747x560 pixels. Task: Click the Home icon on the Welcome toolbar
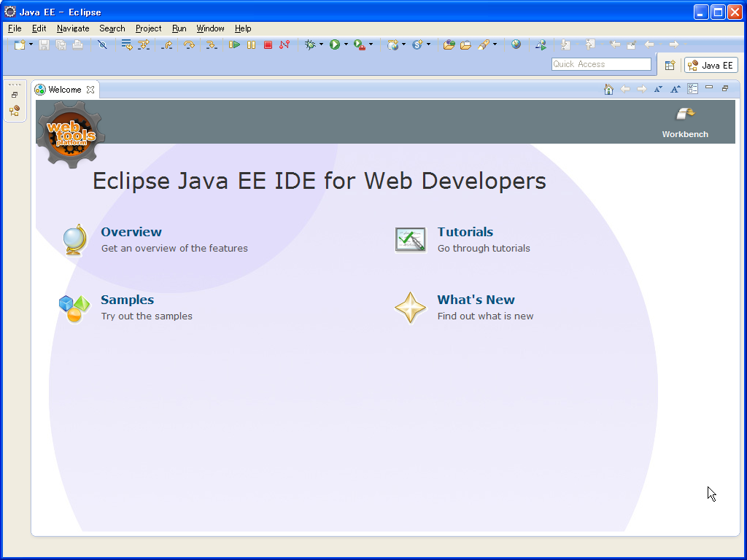coord(608,88)
